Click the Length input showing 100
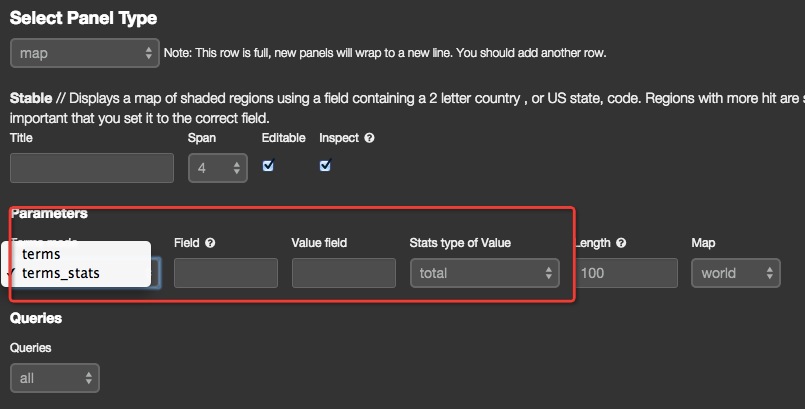 [626, 273]
